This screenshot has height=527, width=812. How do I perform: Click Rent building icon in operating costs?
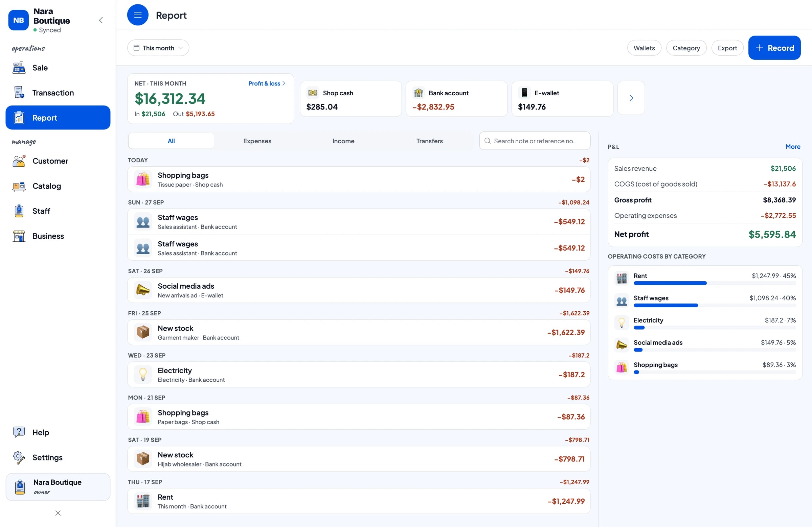point(622,278)
